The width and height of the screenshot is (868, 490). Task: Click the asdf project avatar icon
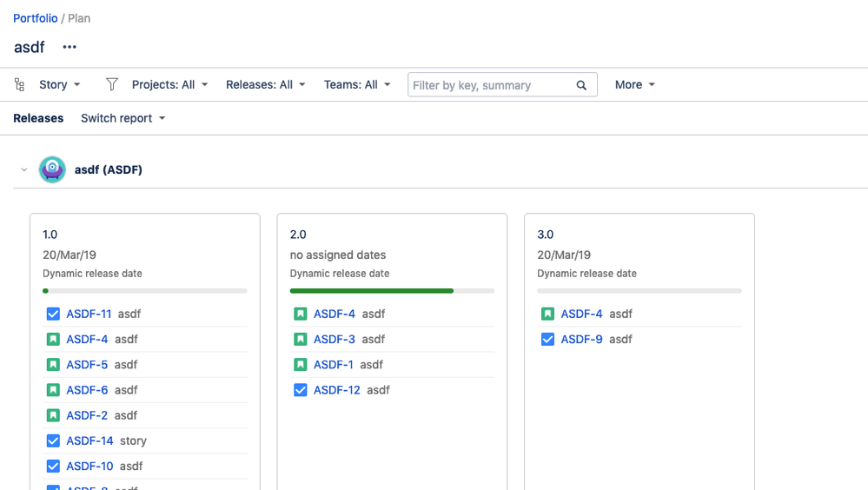click(x=52, y=169)
